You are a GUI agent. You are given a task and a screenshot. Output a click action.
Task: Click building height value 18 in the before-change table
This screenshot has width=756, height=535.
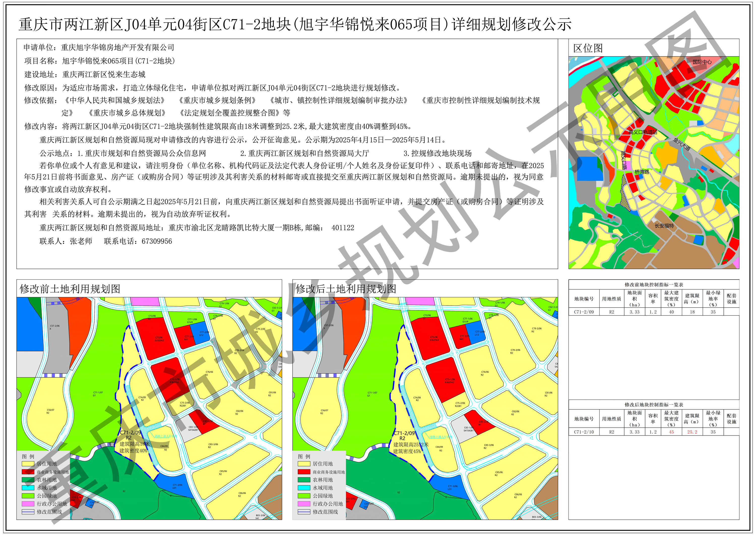[692, 312]
